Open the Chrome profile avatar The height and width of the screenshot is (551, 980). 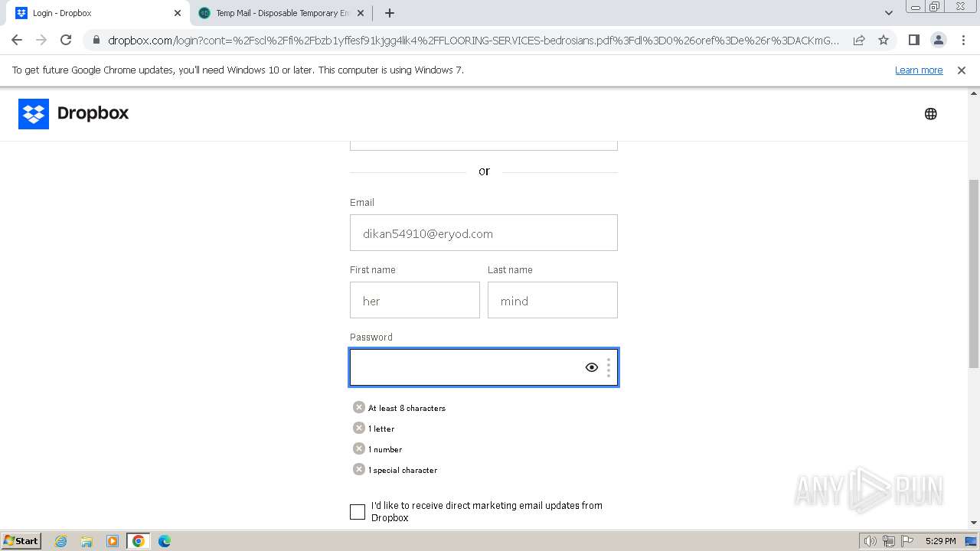pos(938,40)
